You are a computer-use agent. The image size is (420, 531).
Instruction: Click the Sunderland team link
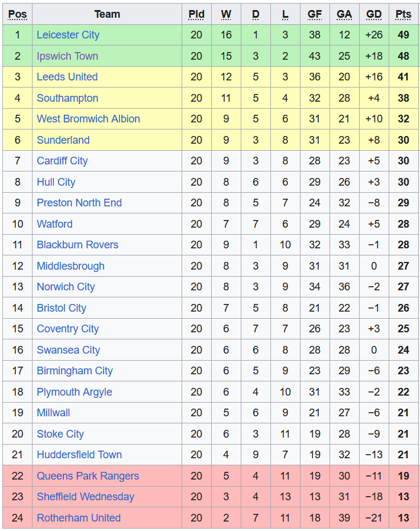pyautogui.click(x=63, y=140)
